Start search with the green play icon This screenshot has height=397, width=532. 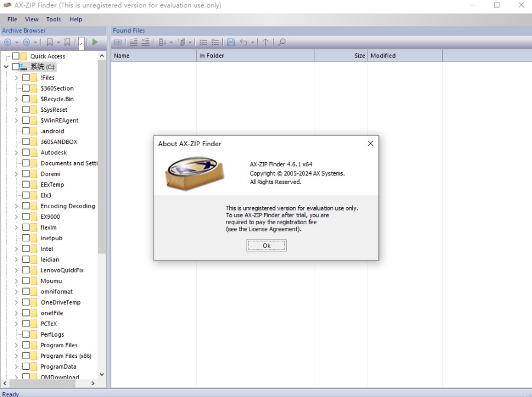pyautogui.click(x=95, y=42)
